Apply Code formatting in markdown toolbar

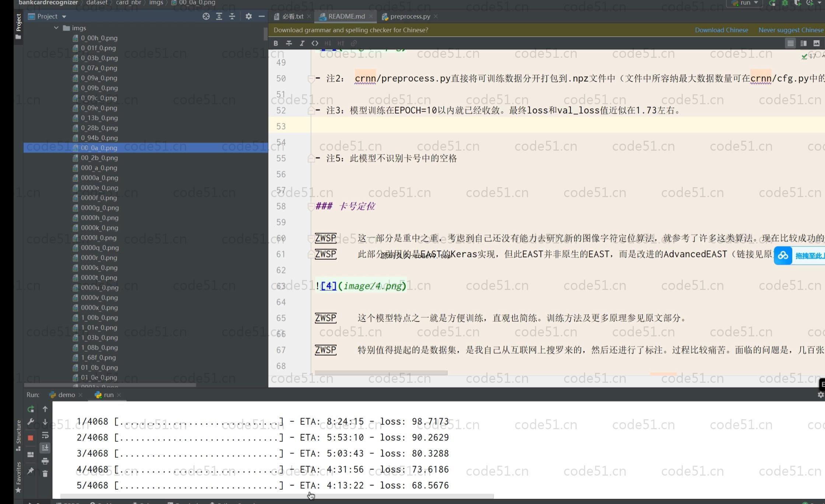point(315,43)
